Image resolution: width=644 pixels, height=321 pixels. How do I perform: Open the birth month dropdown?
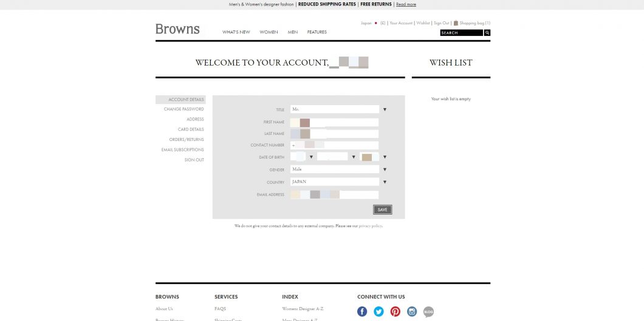[354, 157]
